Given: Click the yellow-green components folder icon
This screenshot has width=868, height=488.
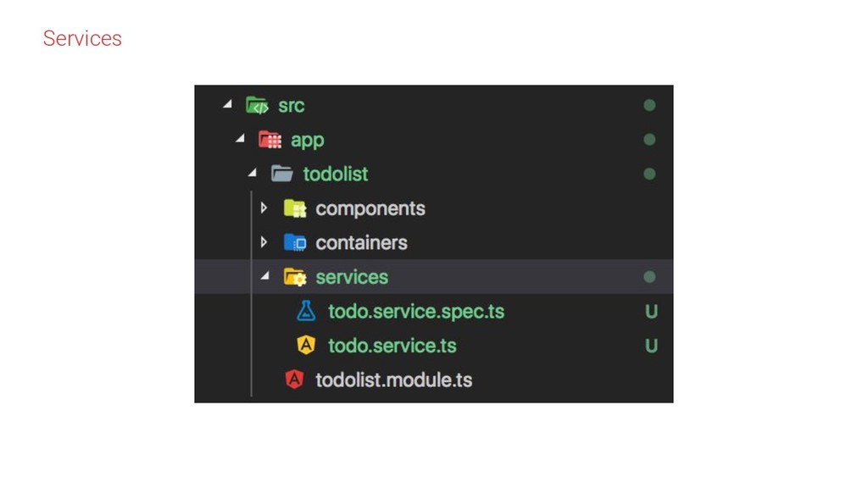Looking at the screenshot, I should click(294, 208).
